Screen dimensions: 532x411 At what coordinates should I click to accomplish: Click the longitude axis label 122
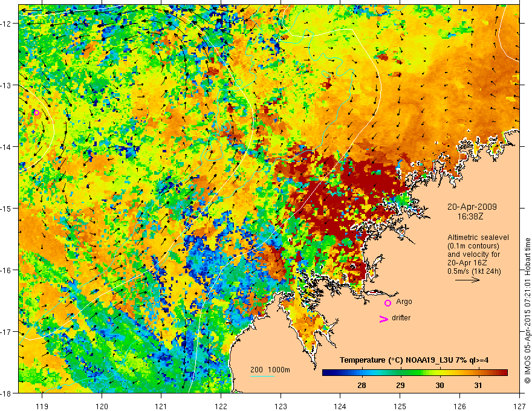(221, 406)
